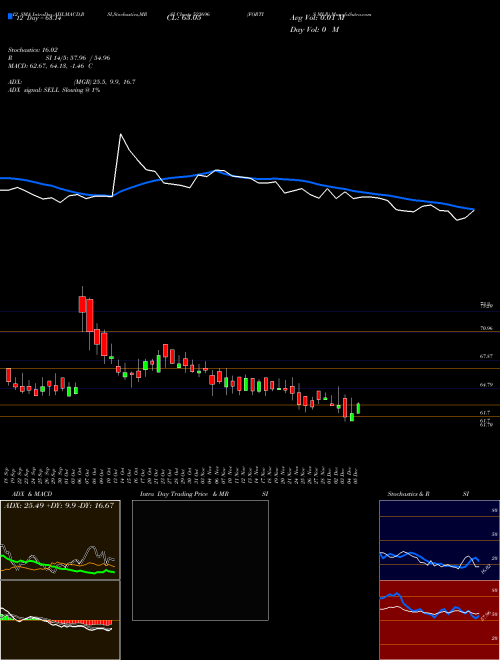Click the blue 12 Day SMA legend square
The height and width of the screenshot is (660, 500).
pos(10,16)
